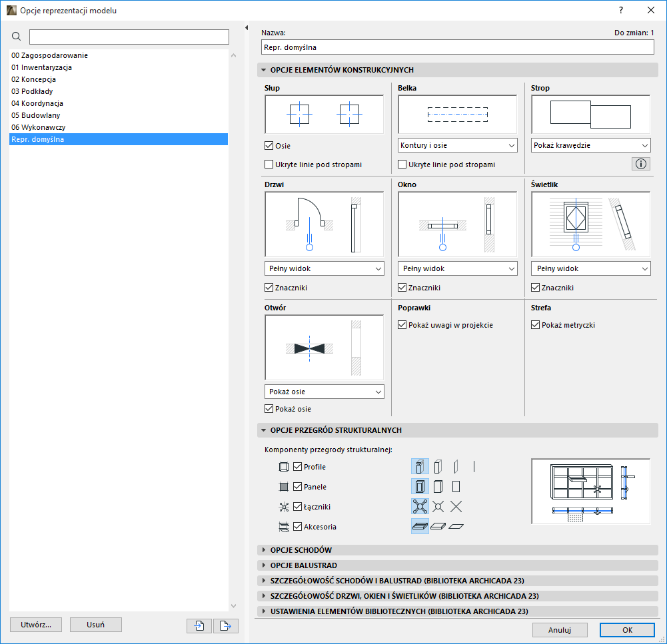667x644 pixels.
Task: Disable Znaczniki under Okno
Action: coord(401,287)
